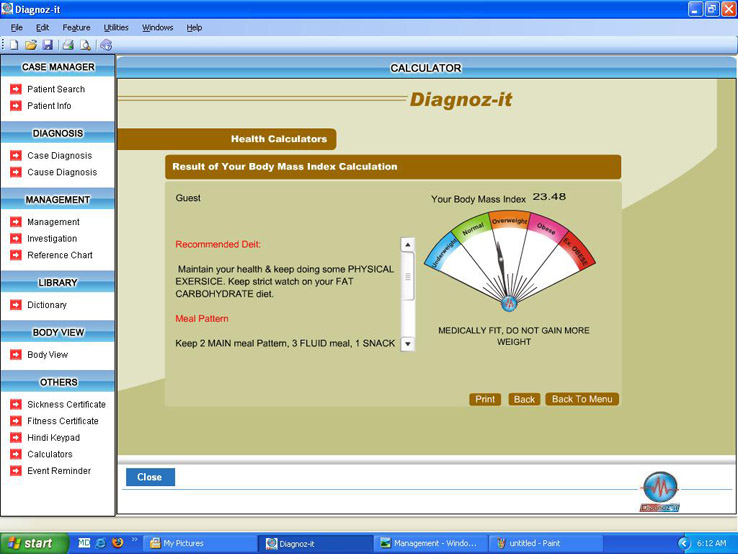The width and height of the screenshot is (738, 554).
Task: Open the Windows menu
Action: click(158, 28)
